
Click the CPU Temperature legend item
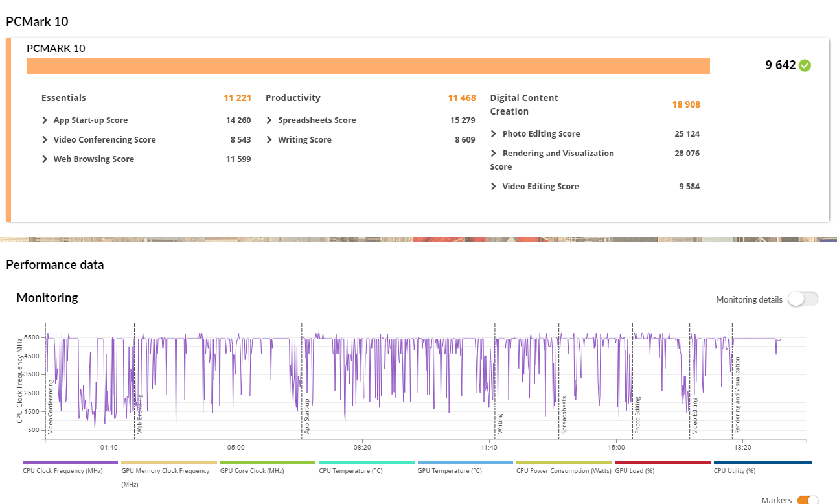pos(366,463)
